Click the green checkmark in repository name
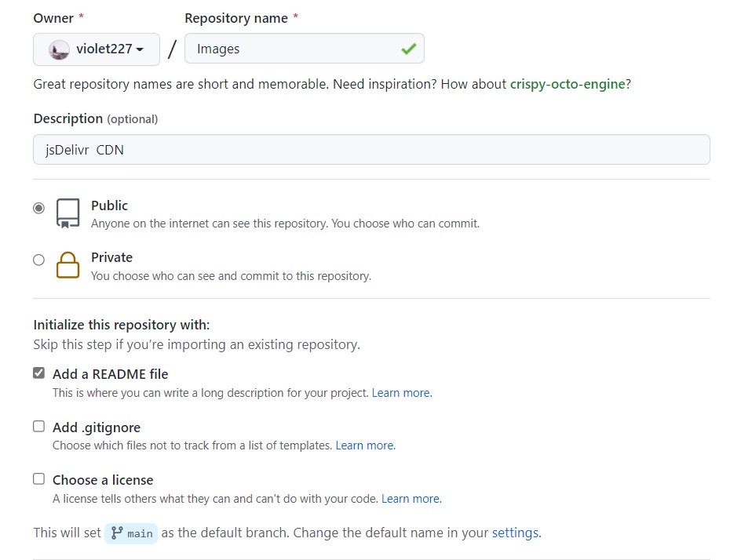 click(408, 49)
